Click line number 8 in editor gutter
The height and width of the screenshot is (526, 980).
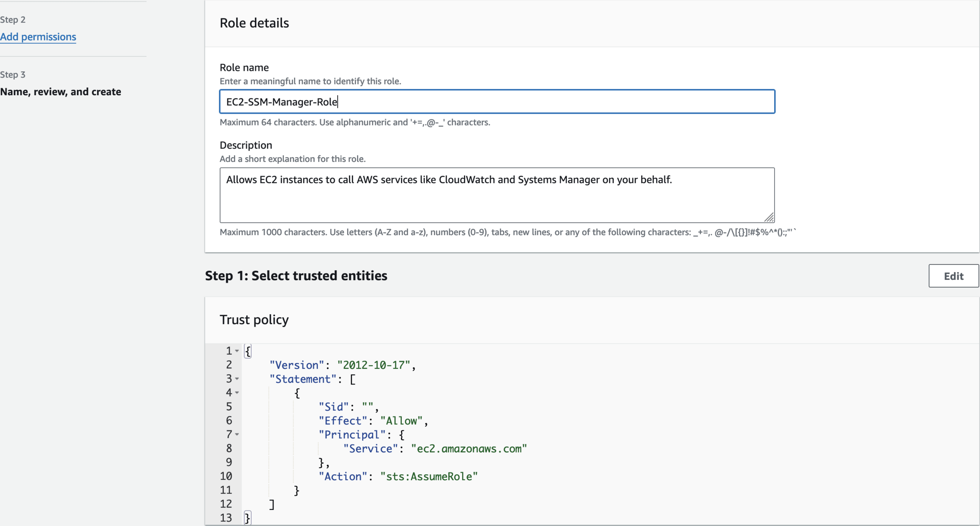tap(229, 448)
